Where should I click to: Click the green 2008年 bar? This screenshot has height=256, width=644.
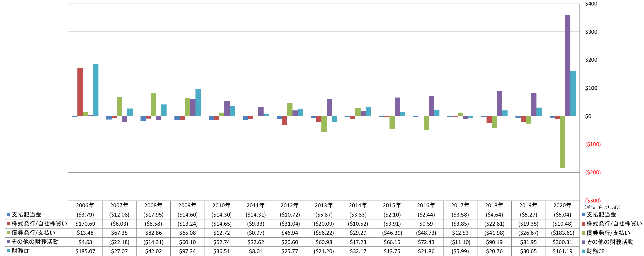click(x=153, y=104)
